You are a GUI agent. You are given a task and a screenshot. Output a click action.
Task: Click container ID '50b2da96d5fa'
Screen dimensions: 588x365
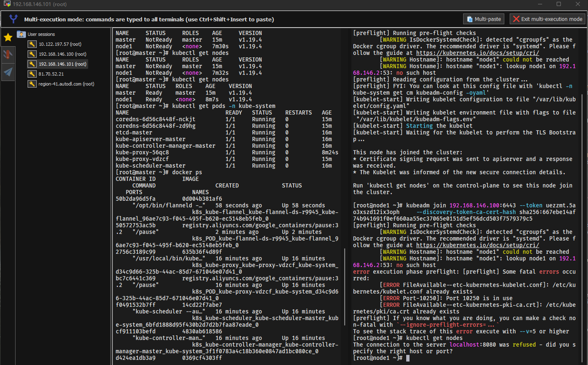136,199
